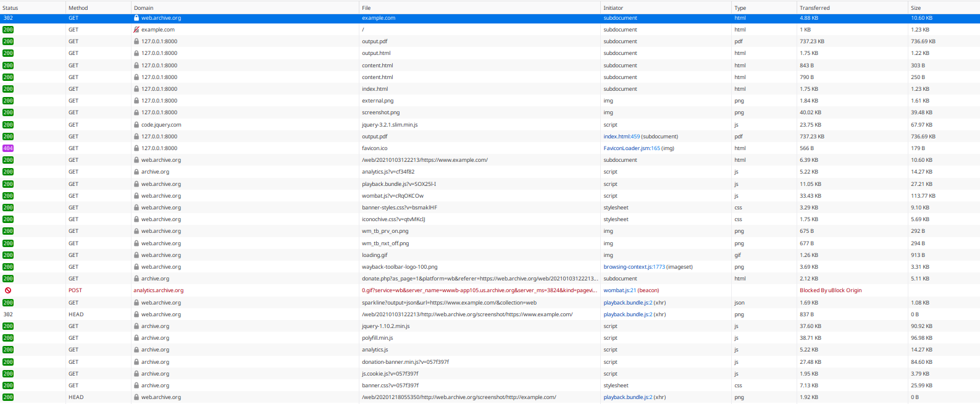Click the 200 status badge for wombat.js

8,196
